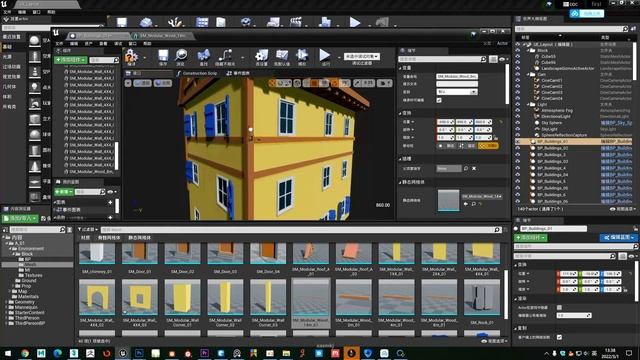Open the viewport options dropdown arrow
This screenshot has width=640, height=360.
[x=128, y=83]
